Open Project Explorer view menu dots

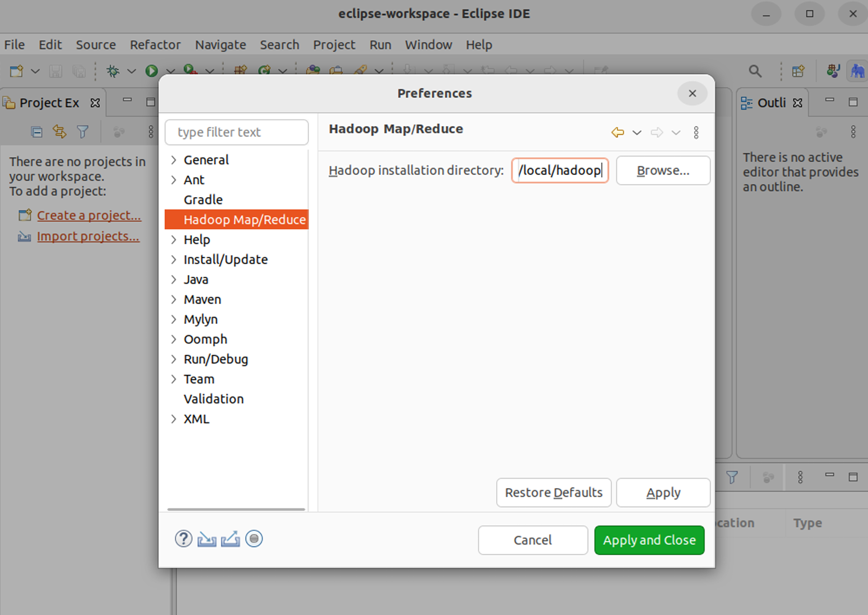(151, 132)
